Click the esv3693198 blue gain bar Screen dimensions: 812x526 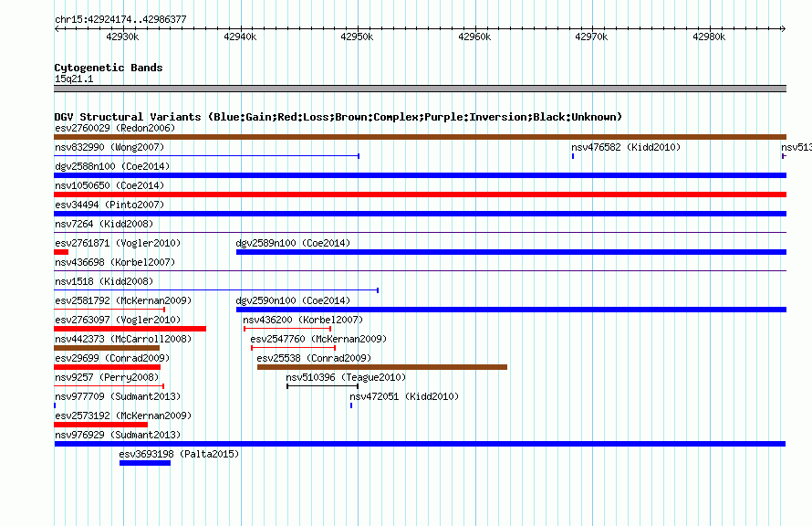pos(145,463)
